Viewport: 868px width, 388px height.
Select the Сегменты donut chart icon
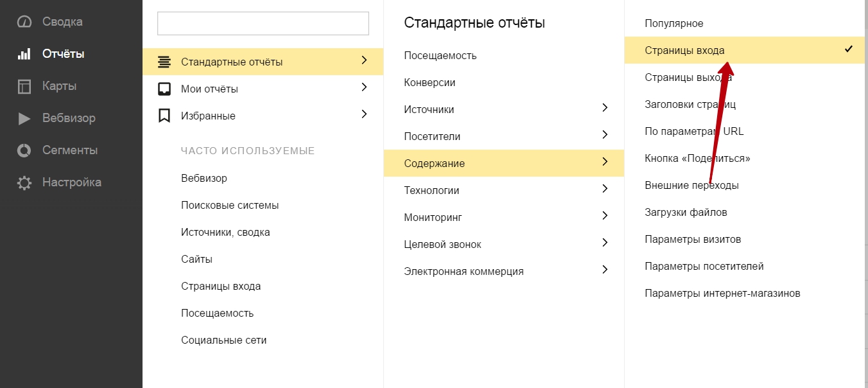[x=24, y=150]
